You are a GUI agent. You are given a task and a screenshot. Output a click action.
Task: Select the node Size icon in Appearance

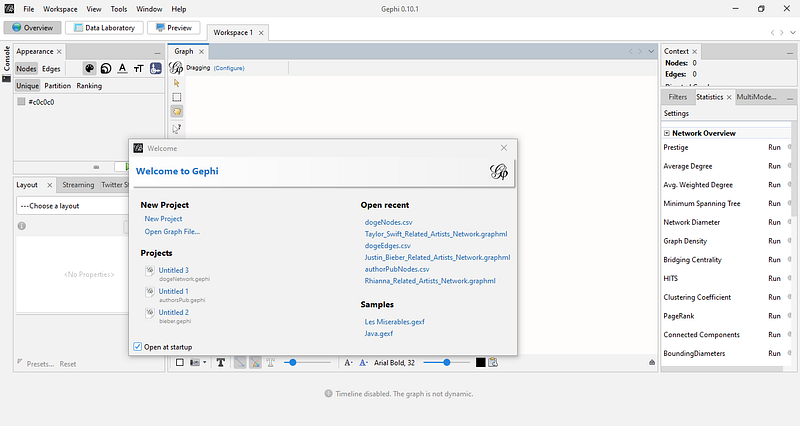tap(106, 68)
